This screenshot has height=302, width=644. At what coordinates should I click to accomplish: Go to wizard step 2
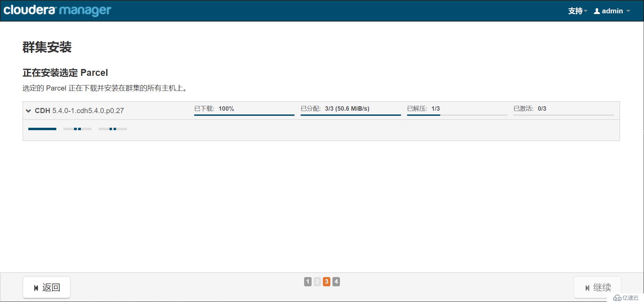[x=317, y=282]
